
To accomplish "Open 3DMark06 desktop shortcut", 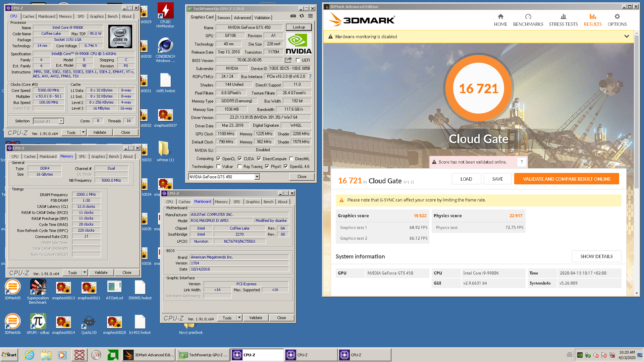I will [x=12, y=324].
